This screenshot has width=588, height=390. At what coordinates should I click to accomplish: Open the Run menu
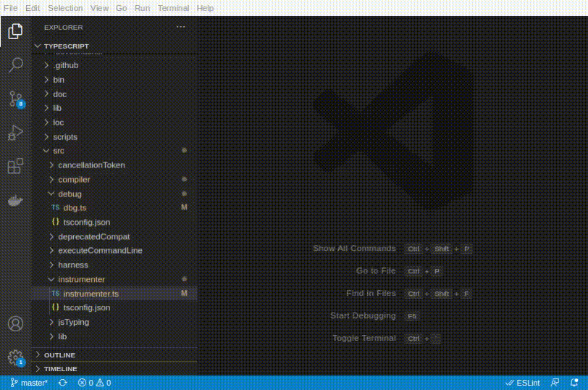(142, 8)
